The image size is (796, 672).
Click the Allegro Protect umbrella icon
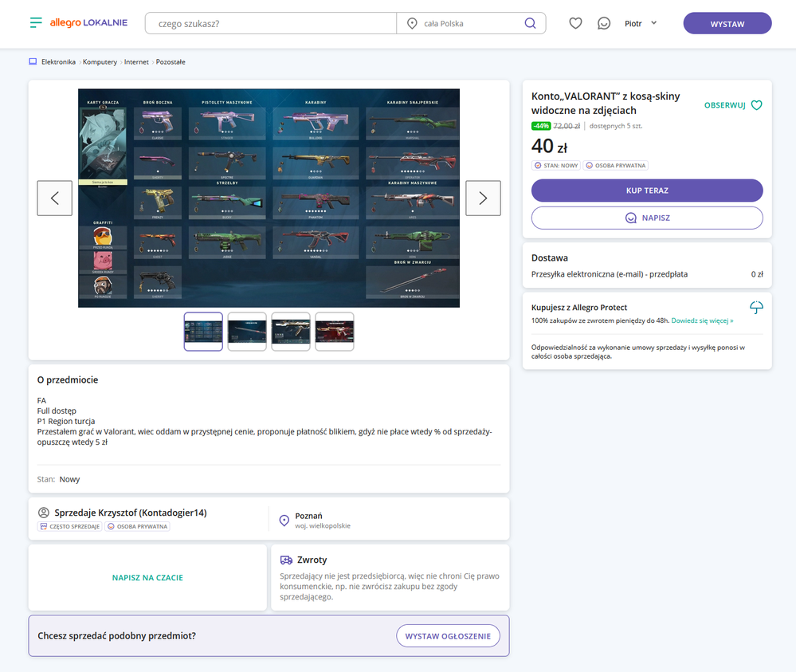click(x=756, y=307)
